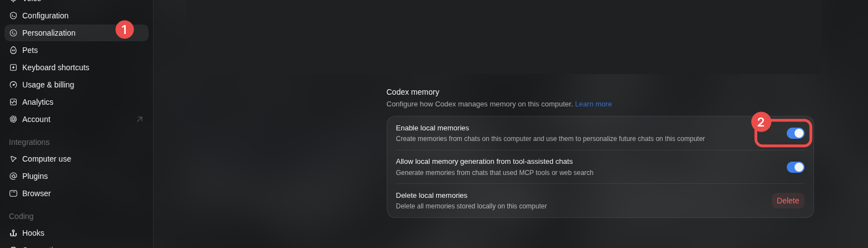Click the external link arrow beside Account
Viewport: 868px width, 248px height.
[140, 119]
